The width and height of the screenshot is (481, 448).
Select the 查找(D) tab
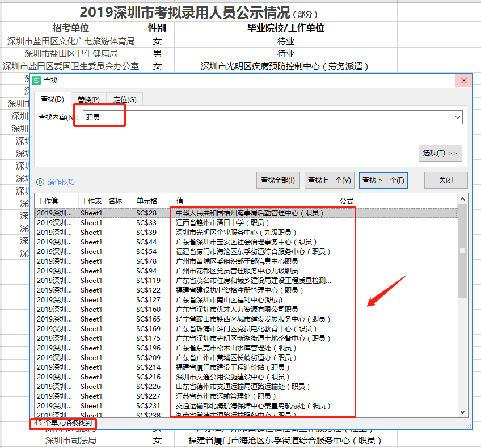[x=52, y=99]
